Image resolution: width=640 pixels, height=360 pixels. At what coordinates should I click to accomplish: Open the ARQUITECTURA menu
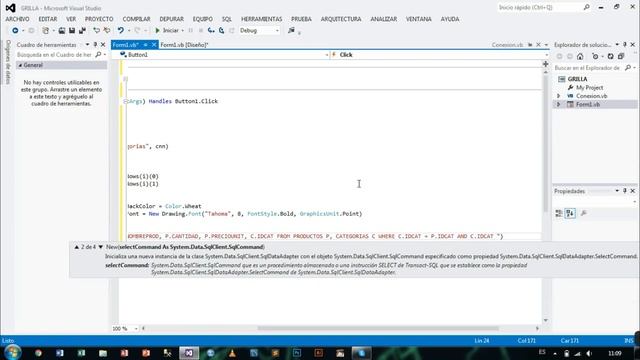point(341,19)
